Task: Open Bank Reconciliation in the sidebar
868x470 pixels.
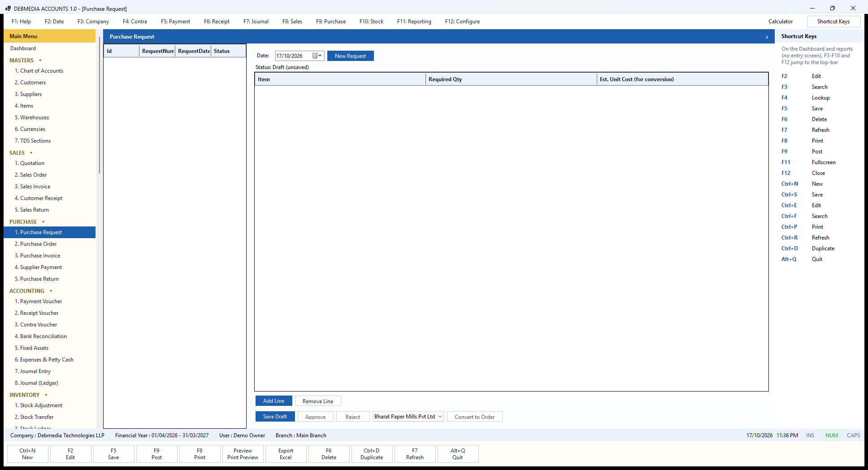Action: click(x=49, y=336)
